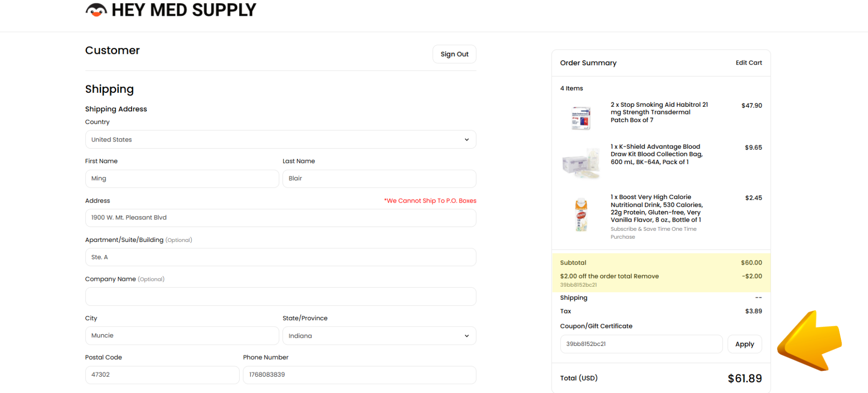
Task: Focus the City text box
Action: point(182,336)
